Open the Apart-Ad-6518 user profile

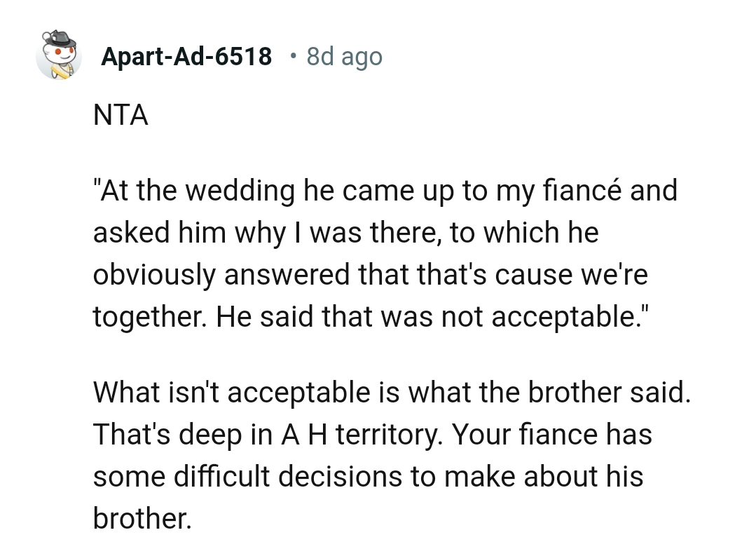186,56
